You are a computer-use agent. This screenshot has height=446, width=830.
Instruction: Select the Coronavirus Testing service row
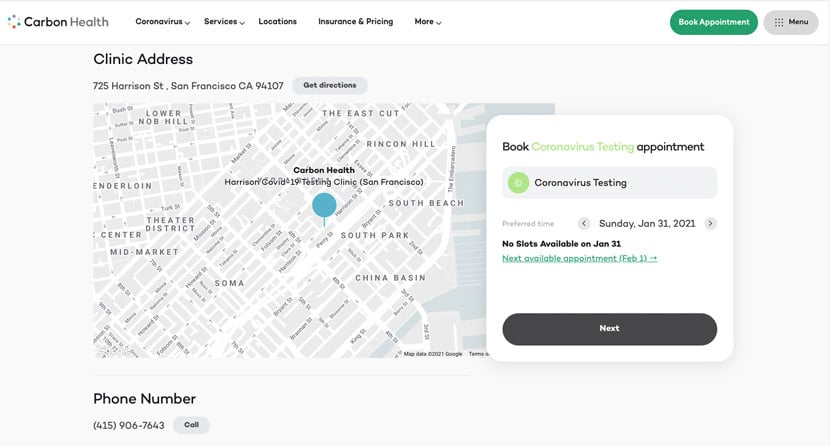[x=609, y=182]
